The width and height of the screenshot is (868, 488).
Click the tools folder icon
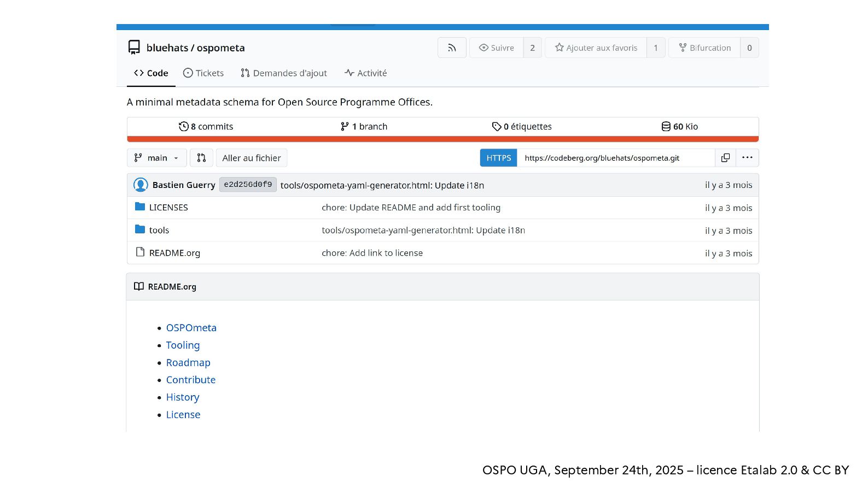pos(140,230)
